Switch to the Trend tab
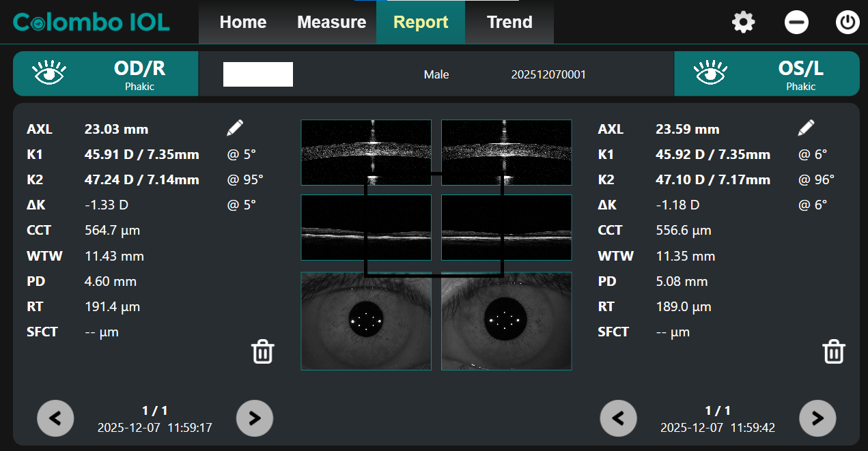Screen dimensions: 868x451 (x=509, y=23)
